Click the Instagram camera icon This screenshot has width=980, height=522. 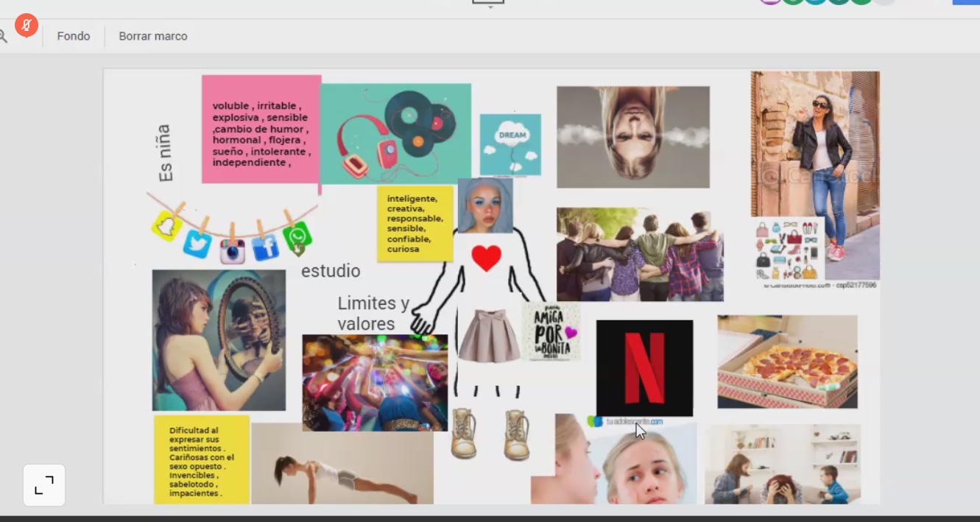coord(232,251)
